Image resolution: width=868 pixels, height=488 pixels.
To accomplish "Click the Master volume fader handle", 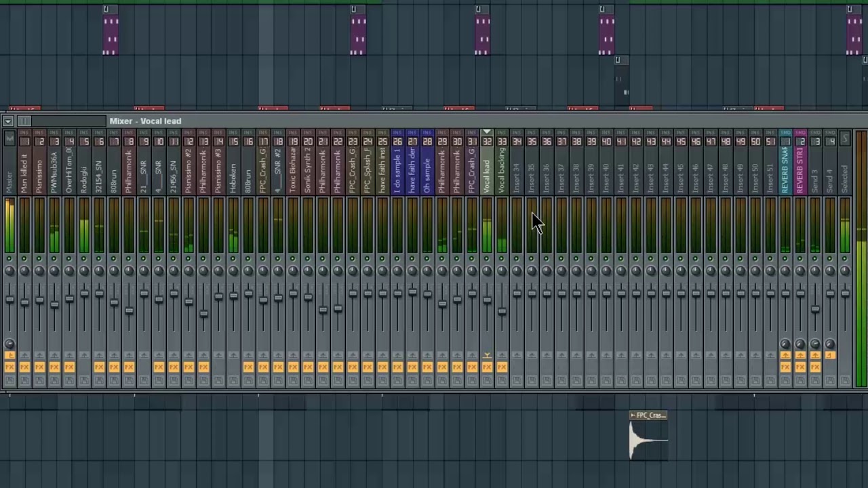I will tap(9, 298).
